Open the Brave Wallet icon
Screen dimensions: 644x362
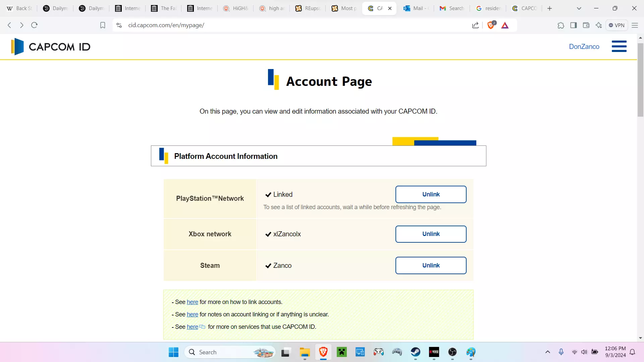586,25
